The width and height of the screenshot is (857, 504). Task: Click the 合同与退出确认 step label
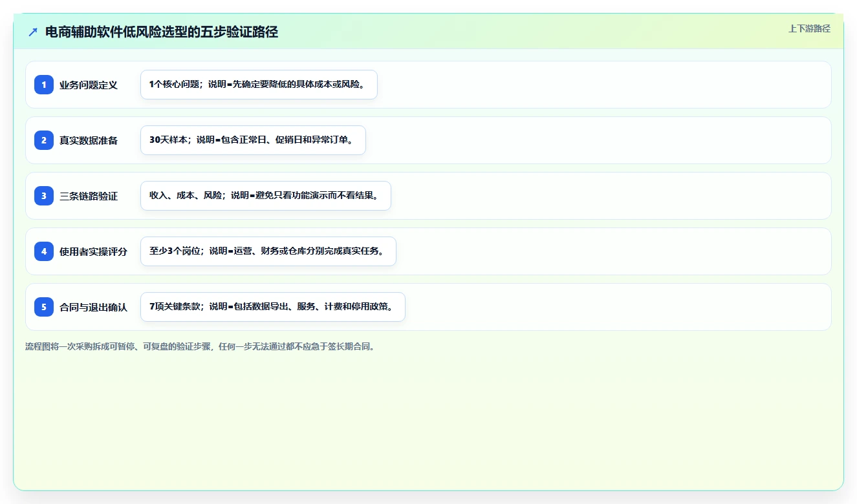(x=93, y=308)
